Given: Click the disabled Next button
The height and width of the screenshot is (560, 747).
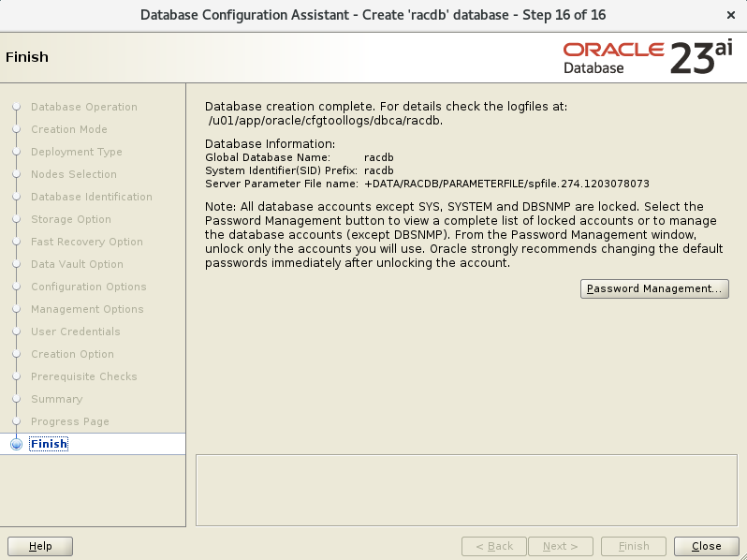Looking at the screenshot, I should (x=560, y=546).
